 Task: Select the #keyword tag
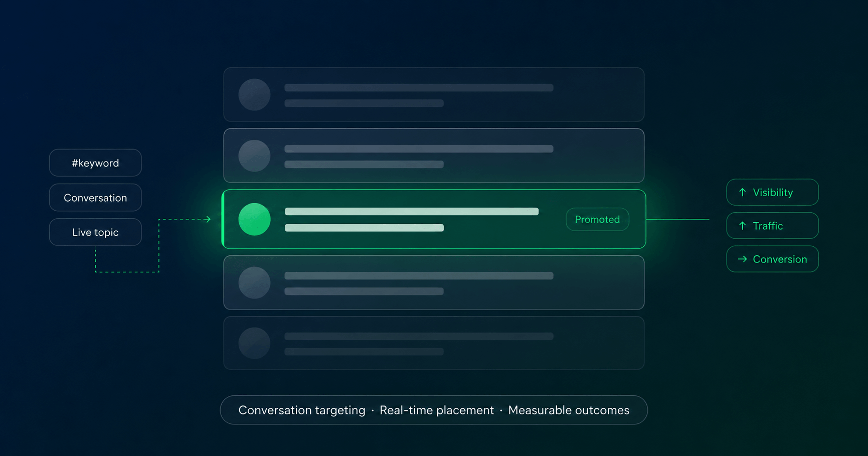click(95, 163)
